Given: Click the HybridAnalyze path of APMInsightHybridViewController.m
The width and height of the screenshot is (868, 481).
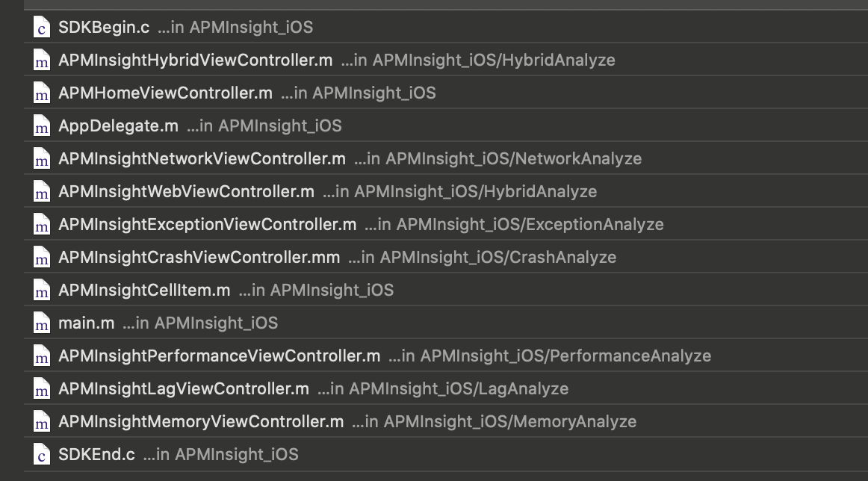Looking at the screenshot, I should point(478,60).
